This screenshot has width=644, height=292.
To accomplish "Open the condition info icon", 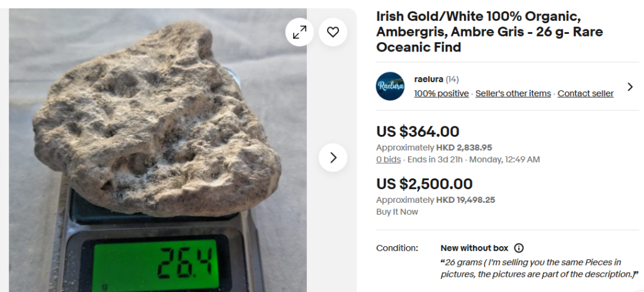I will 519,248.
